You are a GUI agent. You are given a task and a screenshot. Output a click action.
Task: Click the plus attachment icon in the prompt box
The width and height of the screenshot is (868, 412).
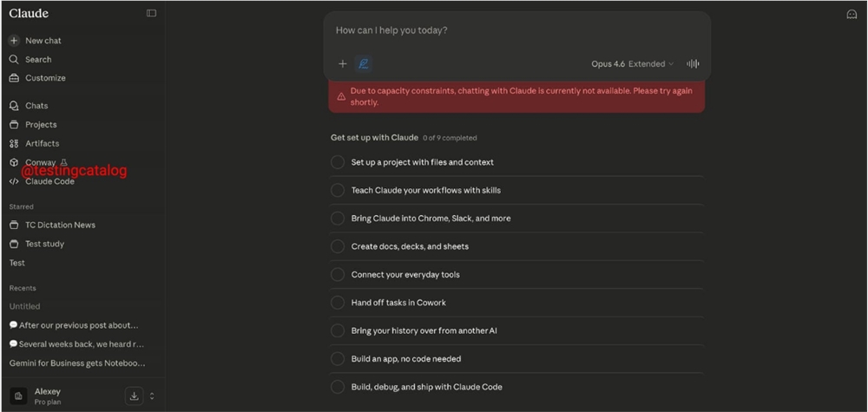click(342, 63)
